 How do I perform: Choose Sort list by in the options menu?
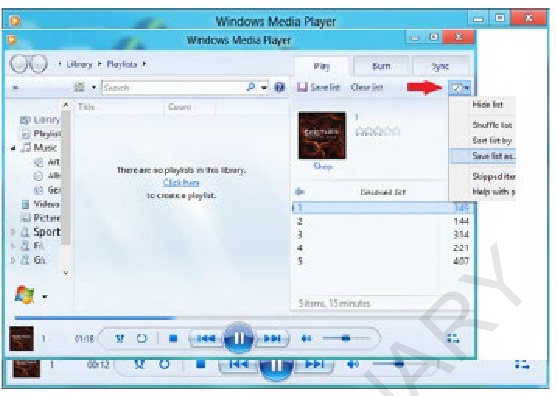click(x=492, y=140)
